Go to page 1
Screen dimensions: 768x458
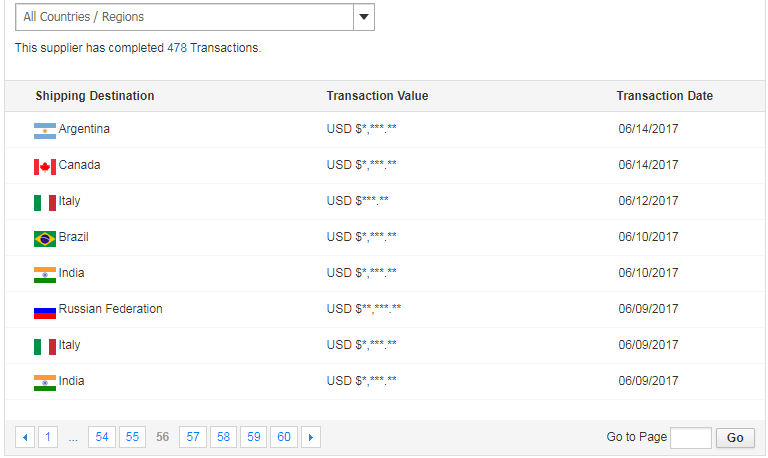(48, 437)
